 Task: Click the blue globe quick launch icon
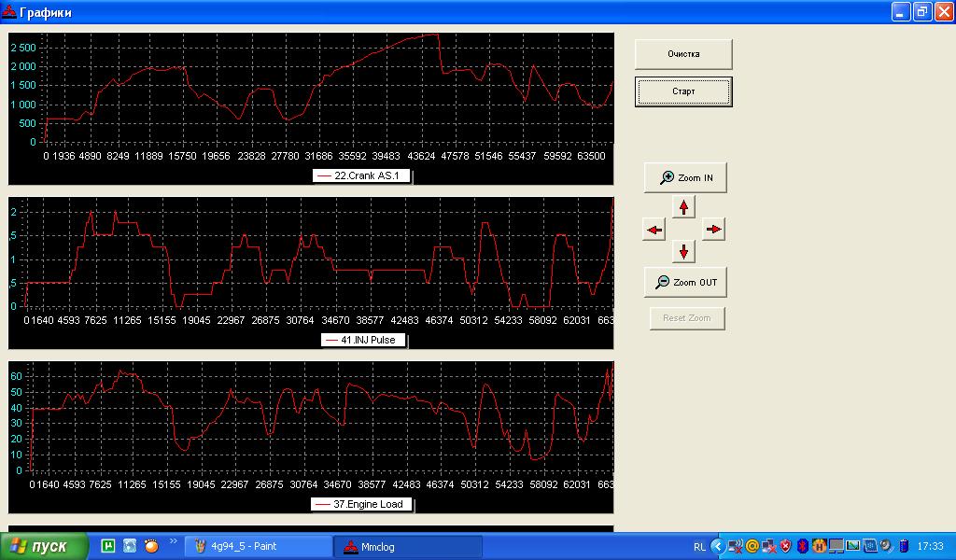click(x=130, y=546)
